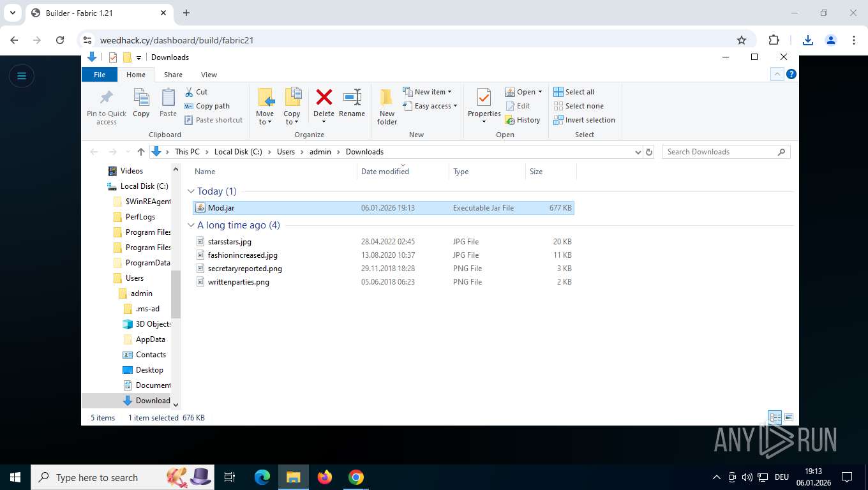This screenshot has height=490, width=868.
Task: Click navigation pane scrollbar down arrow
Action: coord(176,405)
